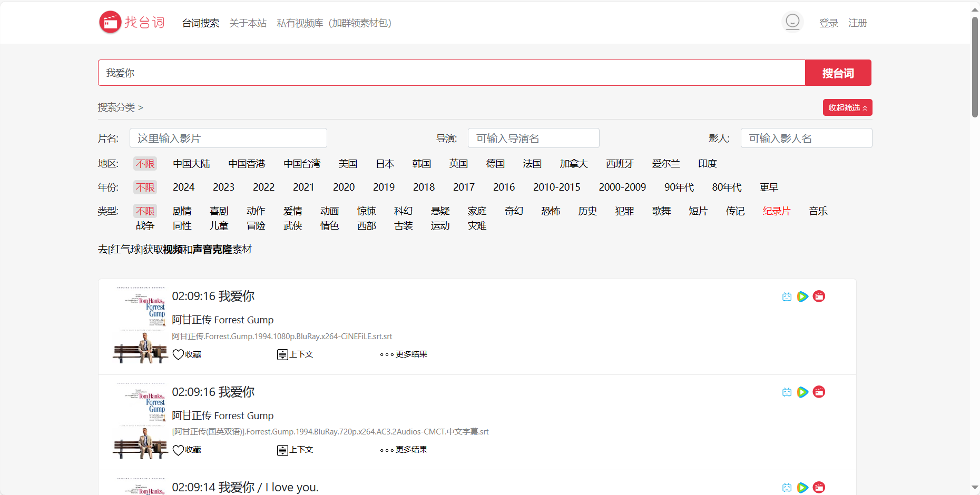Click 上下文 context icon on CMCT result

click(x=282, y=450)
